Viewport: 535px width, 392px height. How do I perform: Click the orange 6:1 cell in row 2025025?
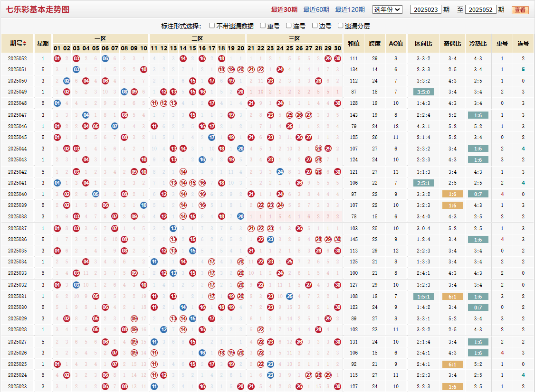pyautogui.click(x=452, y=364)
